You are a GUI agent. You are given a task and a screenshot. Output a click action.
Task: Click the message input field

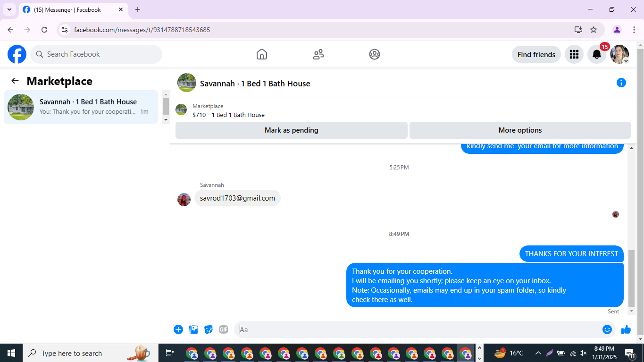418,329
